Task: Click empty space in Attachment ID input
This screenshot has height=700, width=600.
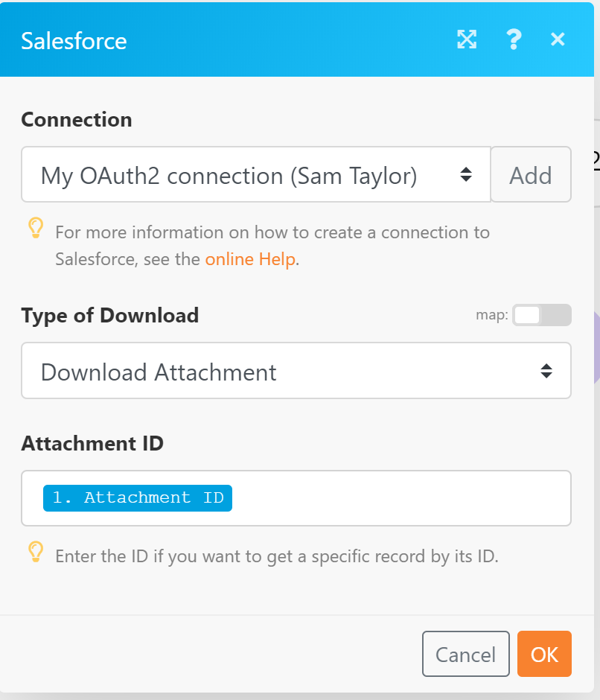Action: tap(402, 498)
